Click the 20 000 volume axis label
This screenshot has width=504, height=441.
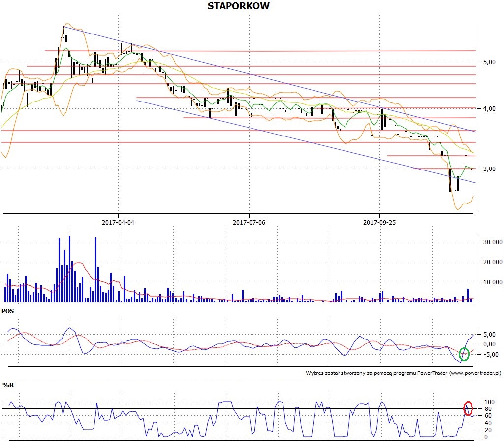(492, 262)
